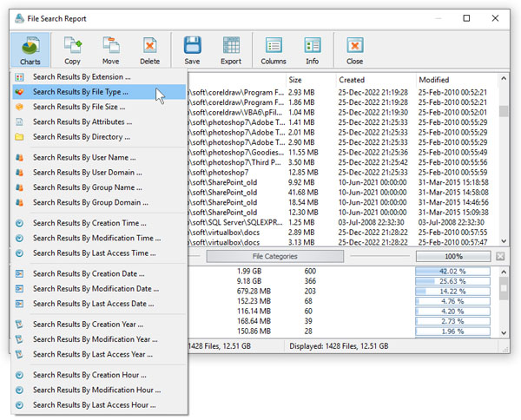Click icon beside Search Results By File Size
The height and width of the screenshot is (420, 521).
point(20,107)
